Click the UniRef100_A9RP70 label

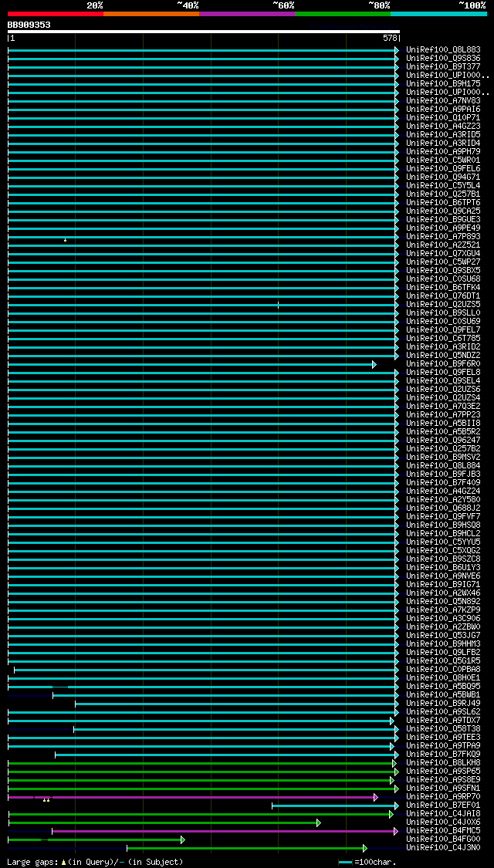pyautogui.click(x=443, y=796)
